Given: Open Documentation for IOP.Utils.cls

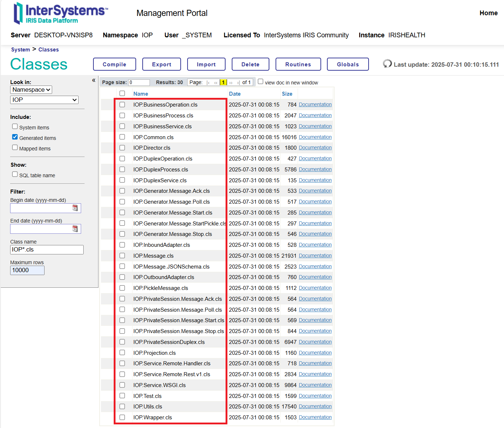Looking at the screenshot, I should click(315, 407).
